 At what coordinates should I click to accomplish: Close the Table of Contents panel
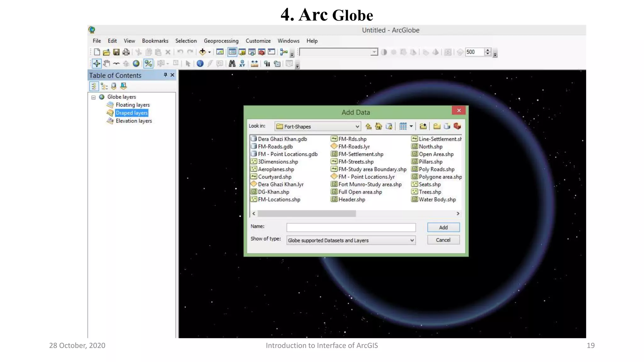[x=172, y=75]
